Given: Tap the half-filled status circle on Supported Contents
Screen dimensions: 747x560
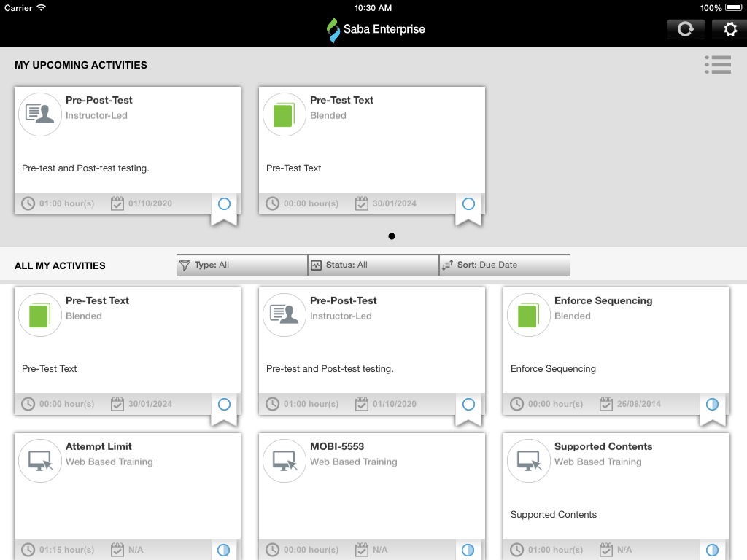Looking at the screenshot, I should (712, 550).
